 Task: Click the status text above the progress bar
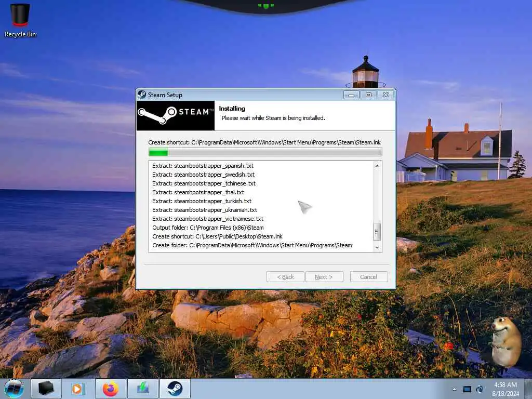pyautogui.click(x=264, y=142)
